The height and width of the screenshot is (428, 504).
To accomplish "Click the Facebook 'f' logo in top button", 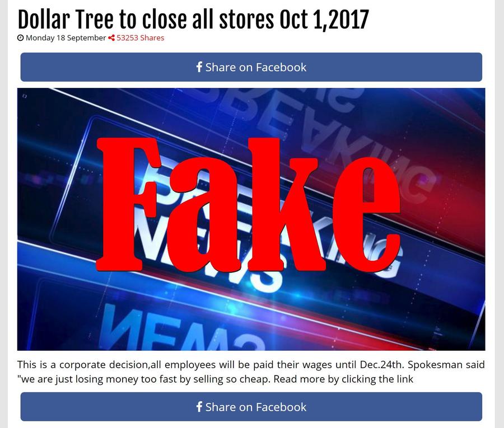I will [x=199, y=67].
